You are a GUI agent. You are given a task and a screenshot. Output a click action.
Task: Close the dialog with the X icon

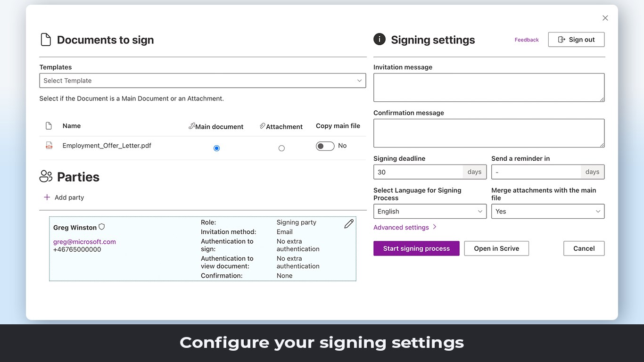click(605, 18)
